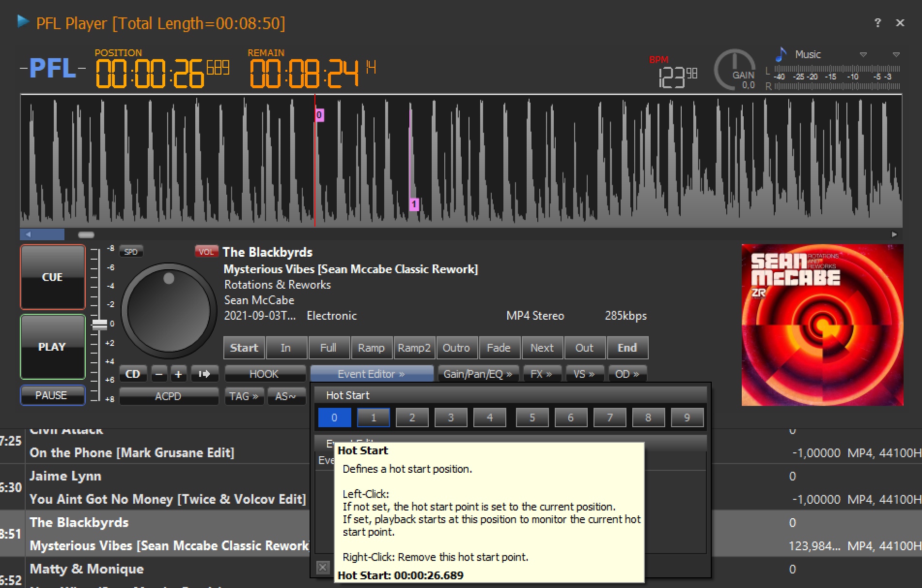Expand the Gain/Pan/EQ » panel

[x=478, y=374]
